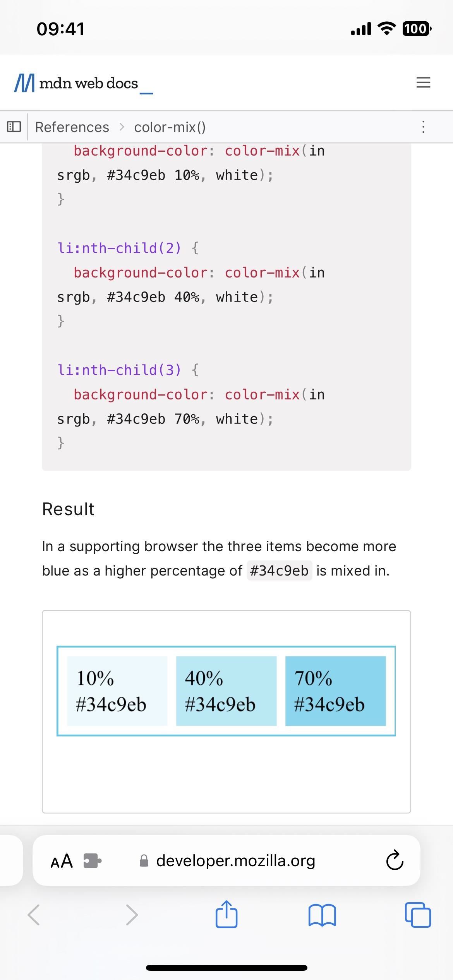Click the 70% #34c9eb color box
Image resolution: width=453 pixels, height=980 pixels.
click(x=336, y=691)
